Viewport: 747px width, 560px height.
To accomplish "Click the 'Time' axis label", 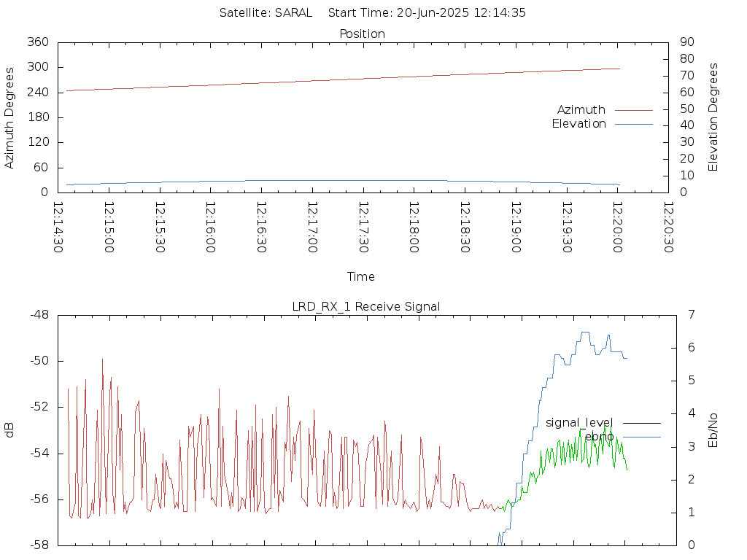I will (x=360, y=276).
